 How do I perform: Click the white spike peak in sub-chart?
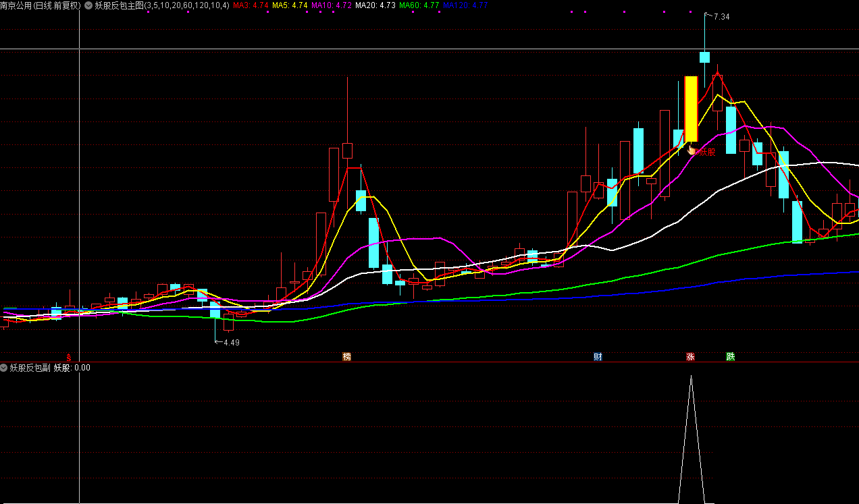pos(691,376)
